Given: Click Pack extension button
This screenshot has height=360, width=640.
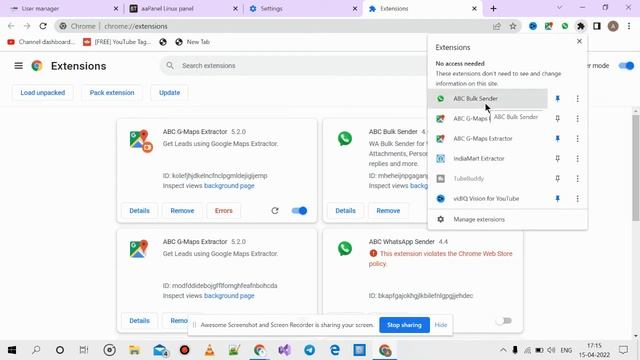Looking at the screenshot, I should point(112,93).
